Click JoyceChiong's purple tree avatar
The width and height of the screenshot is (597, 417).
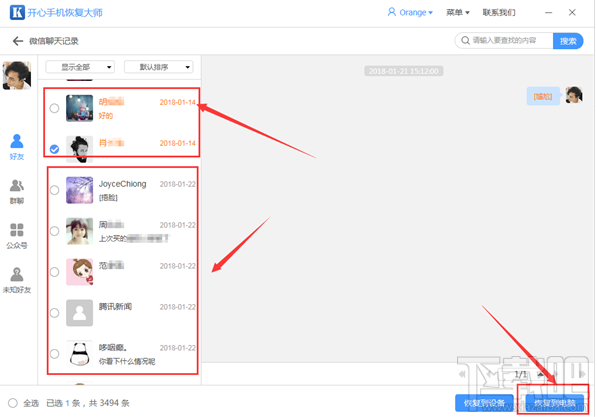click(79, 190)
